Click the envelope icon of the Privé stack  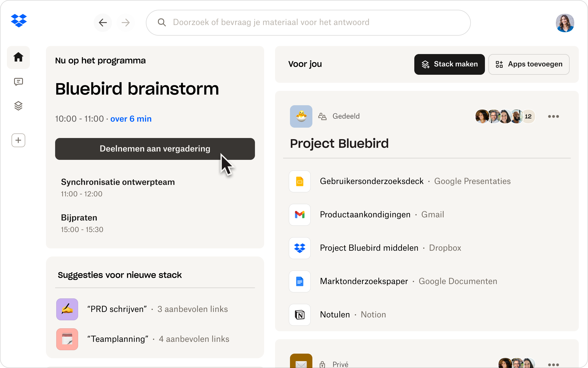pos(301,361)
